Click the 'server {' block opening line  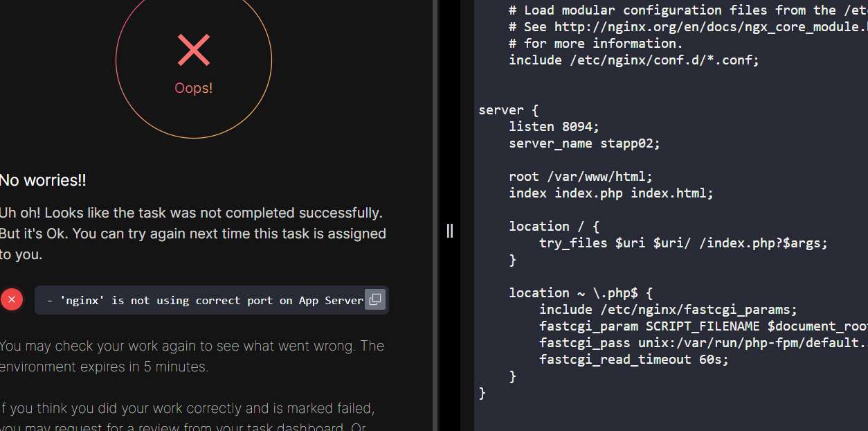pyautogui.click(x=508, y=110)
